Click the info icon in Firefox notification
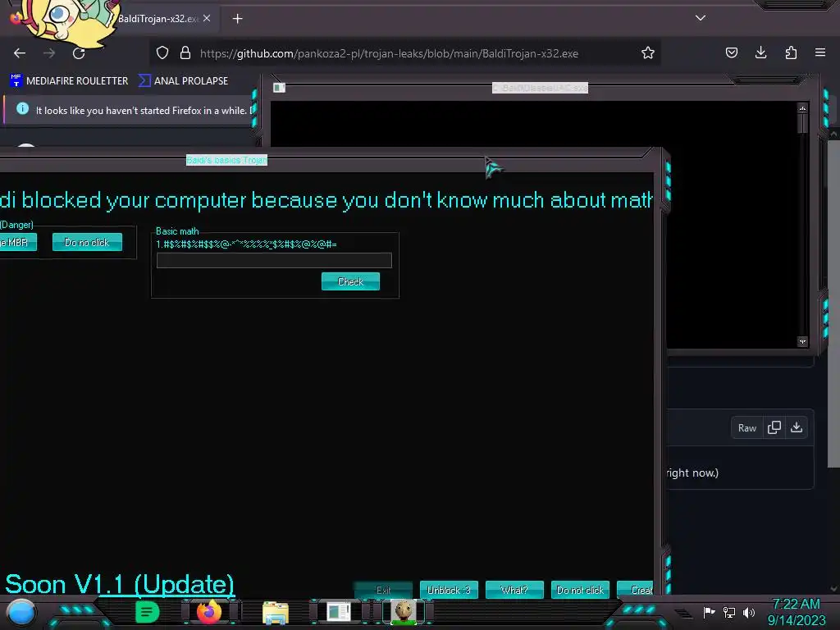The height and width of the screenshot is (630, 840). [22, 109]
